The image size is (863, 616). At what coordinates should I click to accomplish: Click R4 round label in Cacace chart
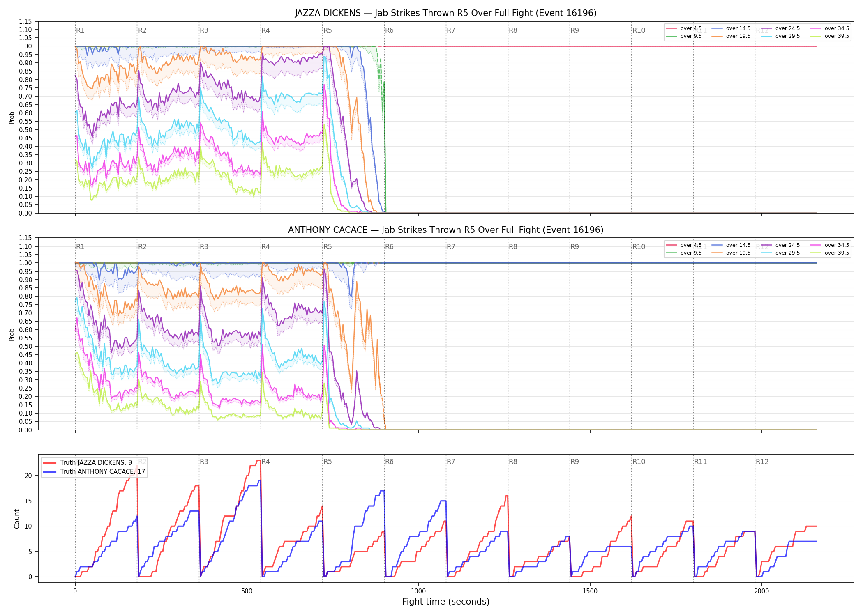pyautogui.click(x=265, y=247)
